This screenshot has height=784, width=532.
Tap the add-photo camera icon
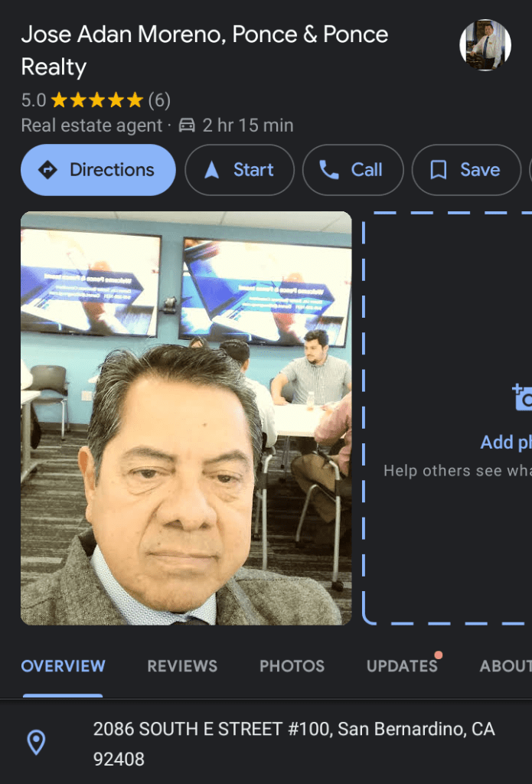click(522, 398)
